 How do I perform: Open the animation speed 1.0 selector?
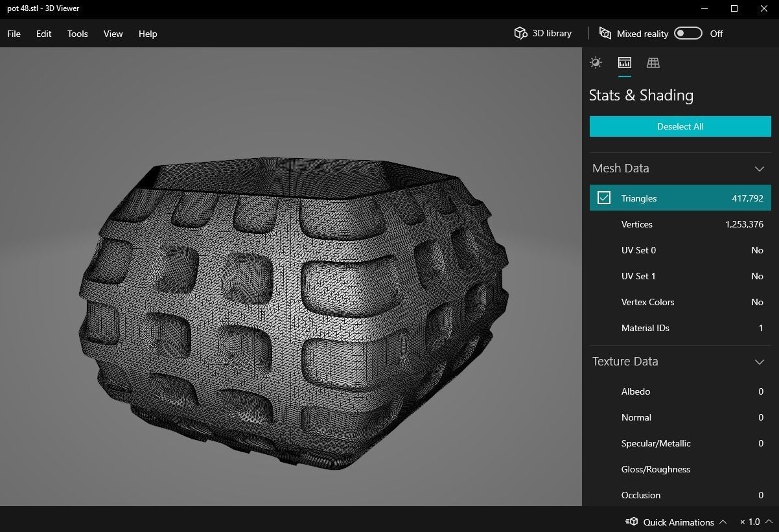[x=758, y=522]
